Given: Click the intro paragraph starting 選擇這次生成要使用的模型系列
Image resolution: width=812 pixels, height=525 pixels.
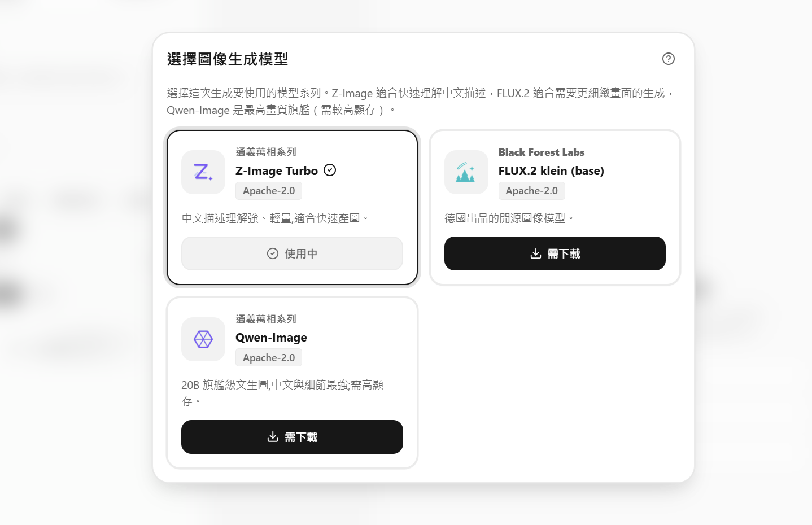Looking at the screenshot, I should 420,101.
